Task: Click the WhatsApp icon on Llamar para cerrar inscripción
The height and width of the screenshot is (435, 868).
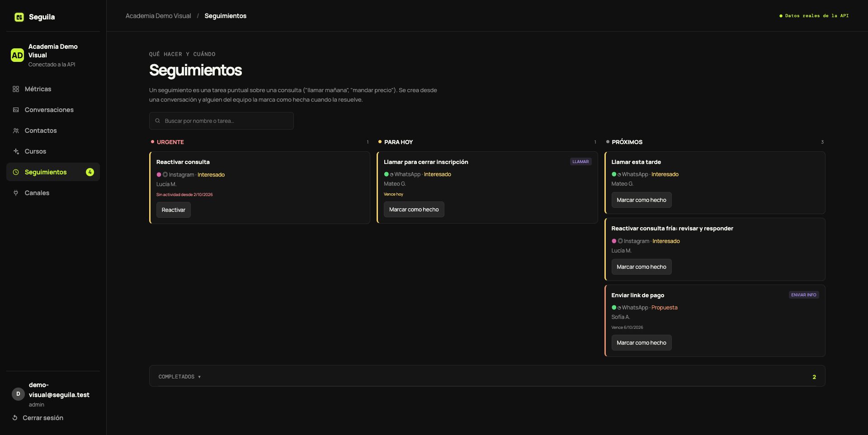Action: pos(392,174)
